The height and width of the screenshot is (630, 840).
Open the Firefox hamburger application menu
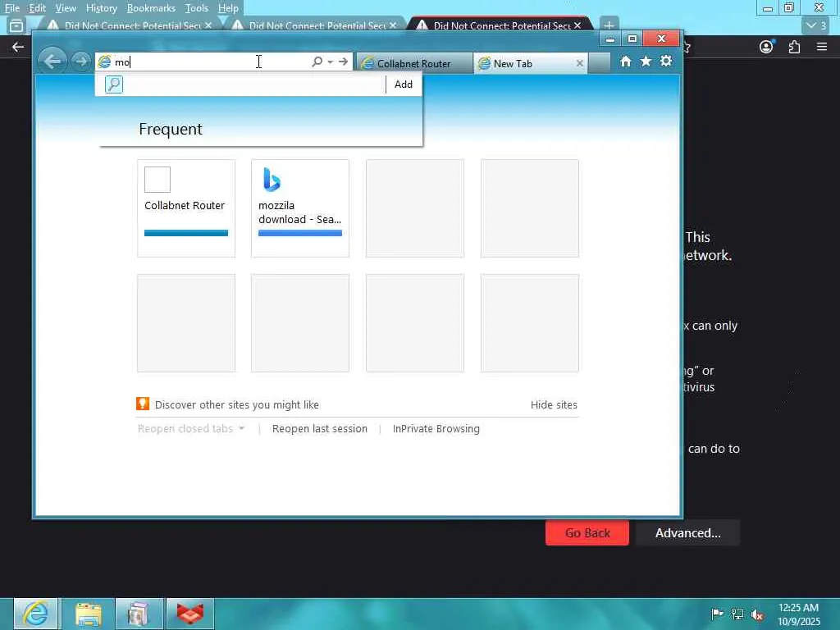pos(822,47)
